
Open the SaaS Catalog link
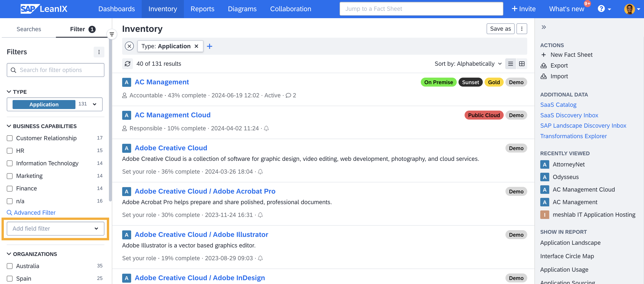click(558, 105)
